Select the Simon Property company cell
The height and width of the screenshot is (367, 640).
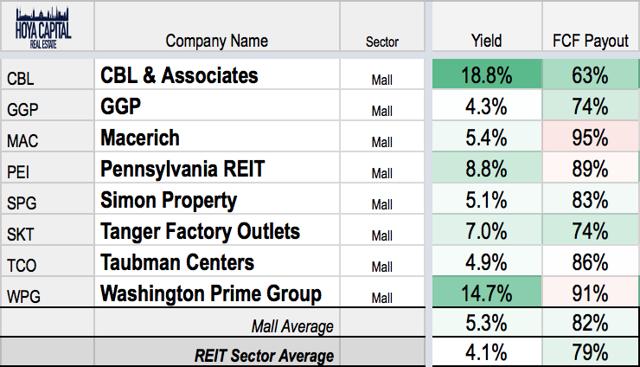217,199
